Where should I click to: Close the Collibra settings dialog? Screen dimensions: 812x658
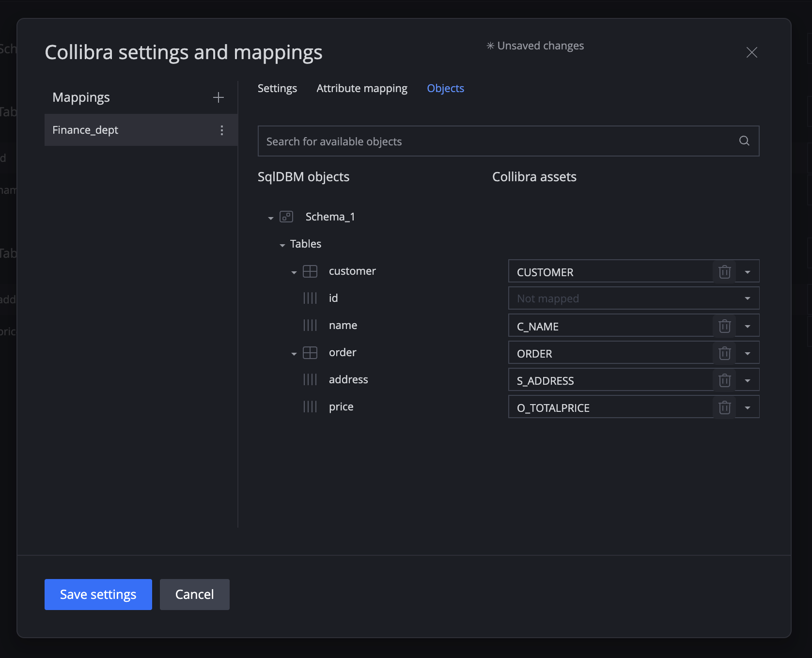click(x=751, y=52)
